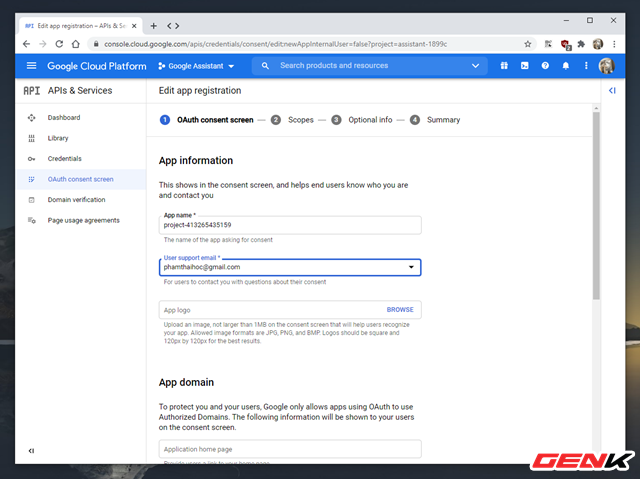Click the page vertical scrollbar
This screenshot has height=479, width=640.
pyautogui.click(x=596, y=206)
